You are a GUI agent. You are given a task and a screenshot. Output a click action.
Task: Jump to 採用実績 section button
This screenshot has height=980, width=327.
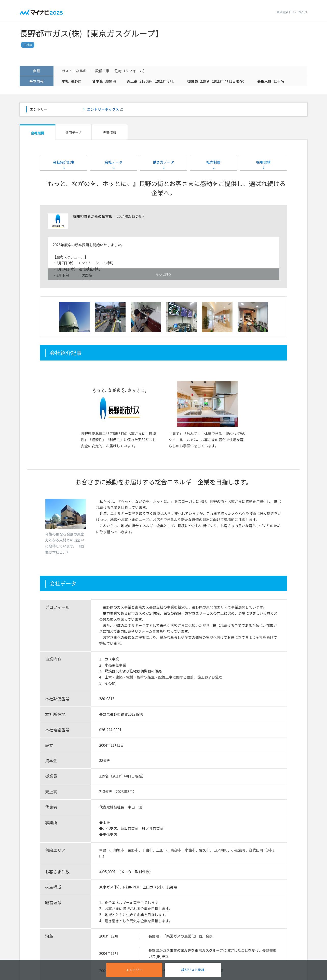click(x=263, y=164)
